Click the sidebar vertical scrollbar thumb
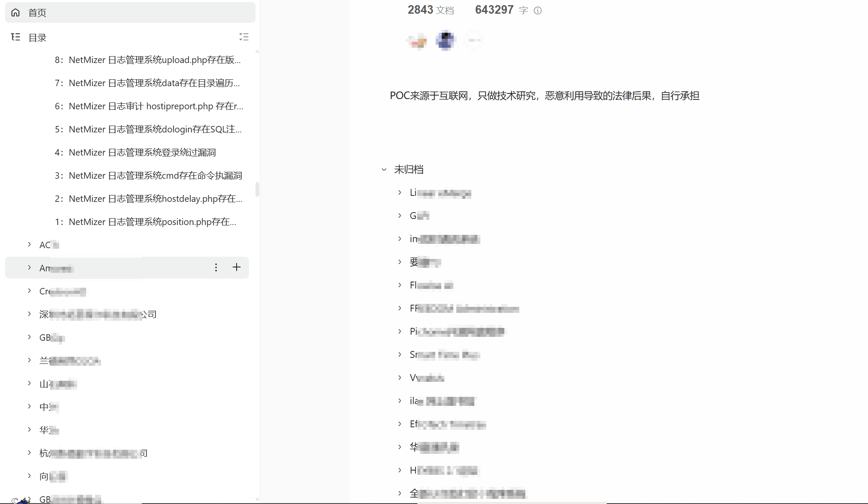 (x=257, y=189)
